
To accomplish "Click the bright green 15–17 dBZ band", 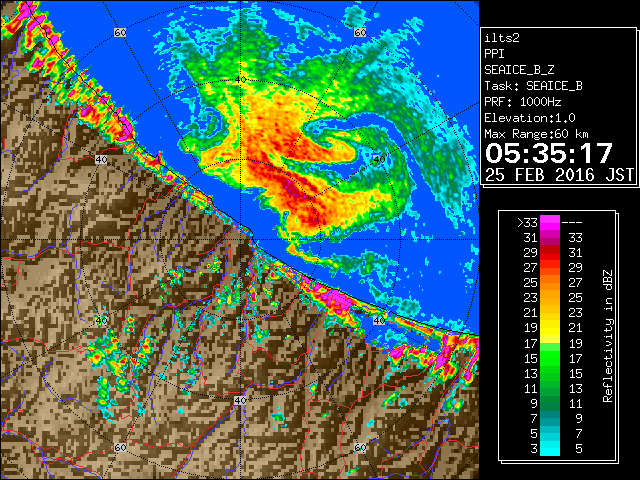I will (550, 358).
